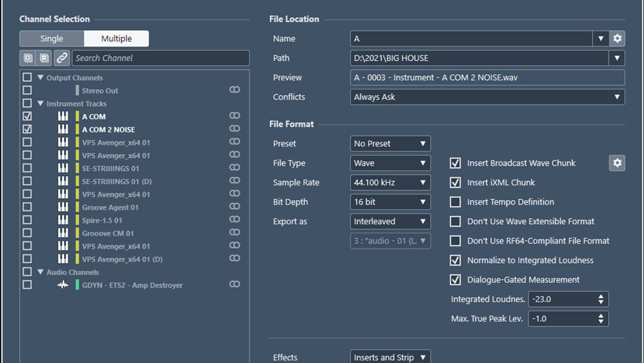
Task: Toggle the link channel selection icon
Action: point(62,58)
